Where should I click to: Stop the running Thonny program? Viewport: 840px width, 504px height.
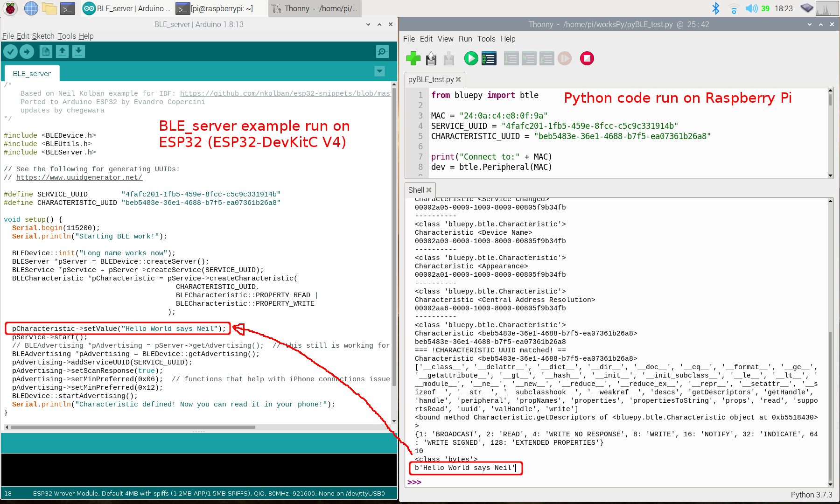587,58
